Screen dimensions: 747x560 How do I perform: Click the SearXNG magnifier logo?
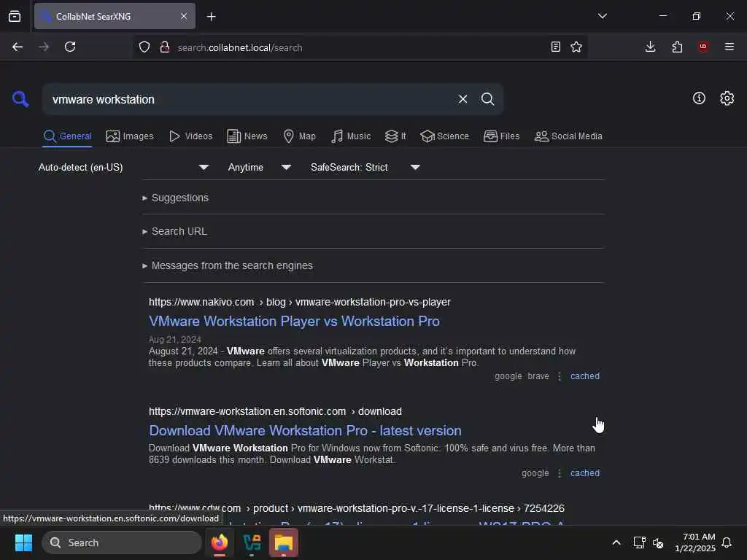[x=20, y=99]
